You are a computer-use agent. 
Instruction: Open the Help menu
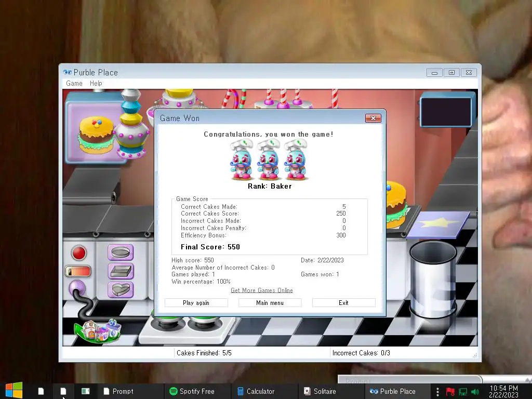tap(96, 84)
